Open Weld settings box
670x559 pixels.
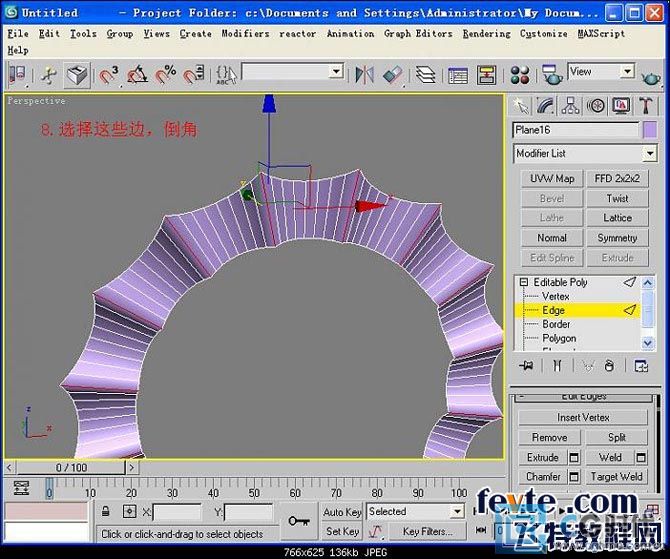coord(641,458)
